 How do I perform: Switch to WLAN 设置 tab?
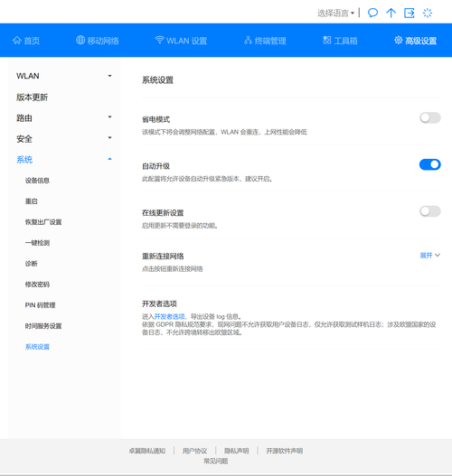point(181,41)
